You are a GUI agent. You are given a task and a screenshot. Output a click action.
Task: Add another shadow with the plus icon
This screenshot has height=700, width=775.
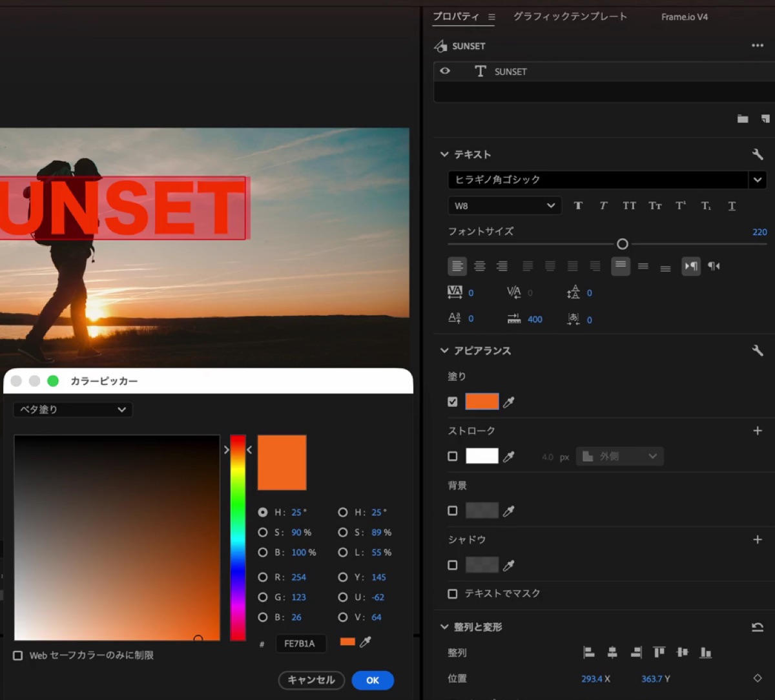tap(758, 539)
